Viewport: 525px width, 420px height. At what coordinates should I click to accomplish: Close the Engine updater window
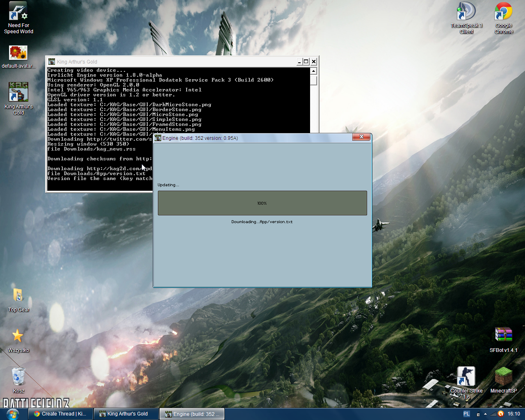(x=361, y=137)
